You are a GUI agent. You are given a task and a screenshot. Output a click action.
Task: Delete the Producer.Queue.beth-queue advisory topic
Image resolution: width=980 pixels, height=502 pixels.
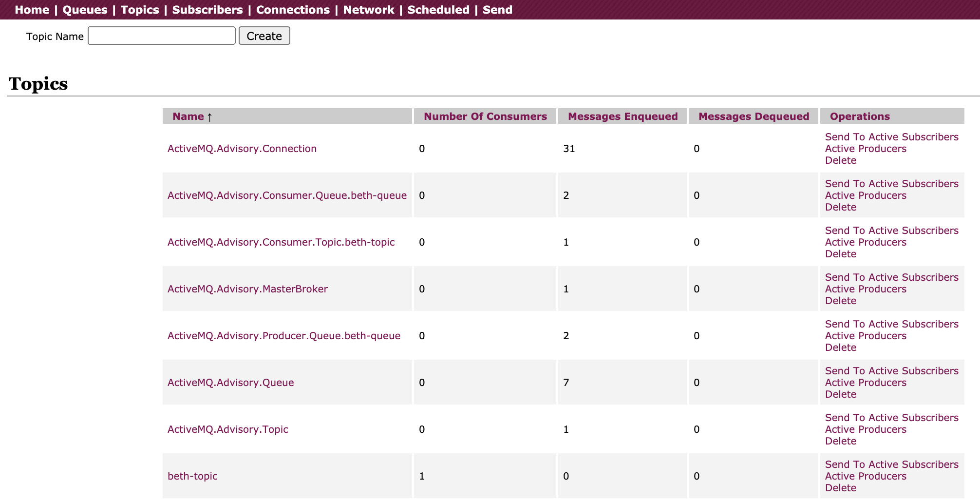(x=841, y=348)
